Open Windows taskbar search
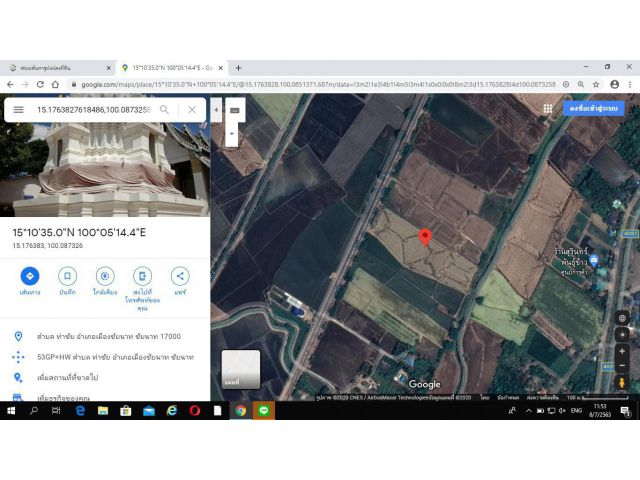The height and width of the screenshot is (480, 640). pyautogui.click(x=34, y=411)
